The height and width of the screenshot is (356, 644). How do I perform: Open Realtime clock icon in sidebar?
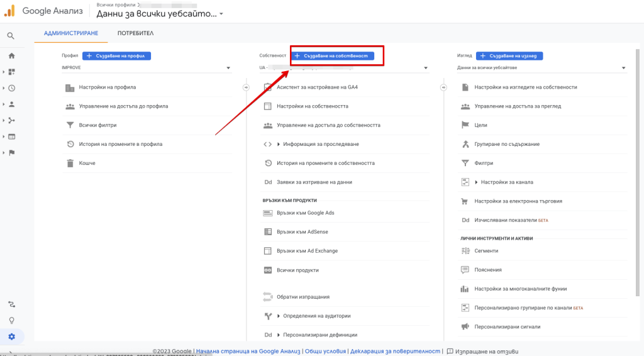tap(11, 88)
